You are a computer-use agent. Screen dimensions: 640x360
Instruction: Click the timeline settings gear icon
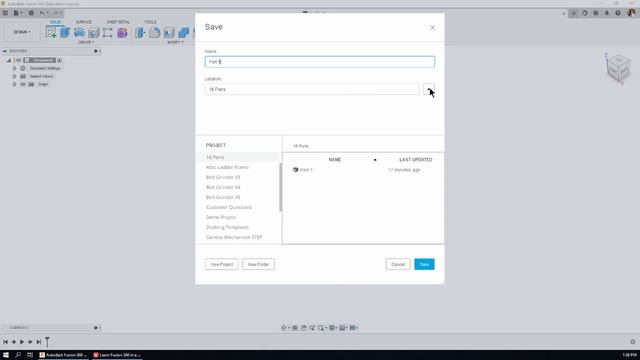tap(633, 342)
